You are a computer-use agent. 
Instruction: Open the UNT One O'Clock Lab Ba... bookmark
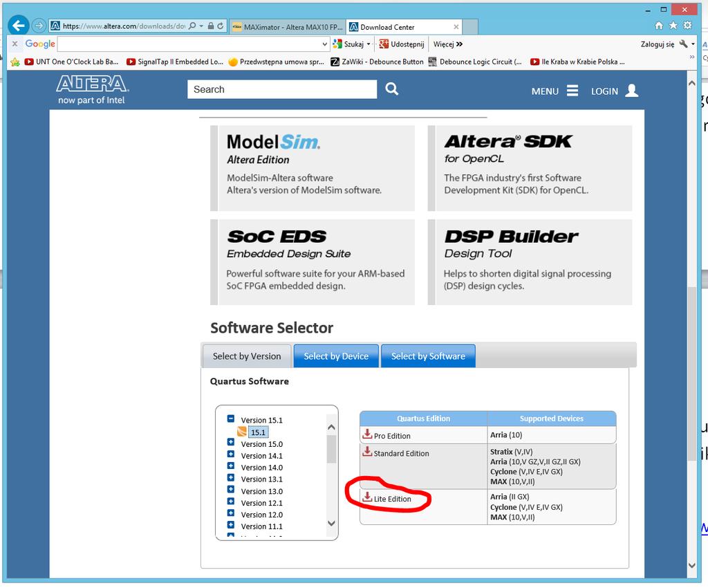point(71,62)
